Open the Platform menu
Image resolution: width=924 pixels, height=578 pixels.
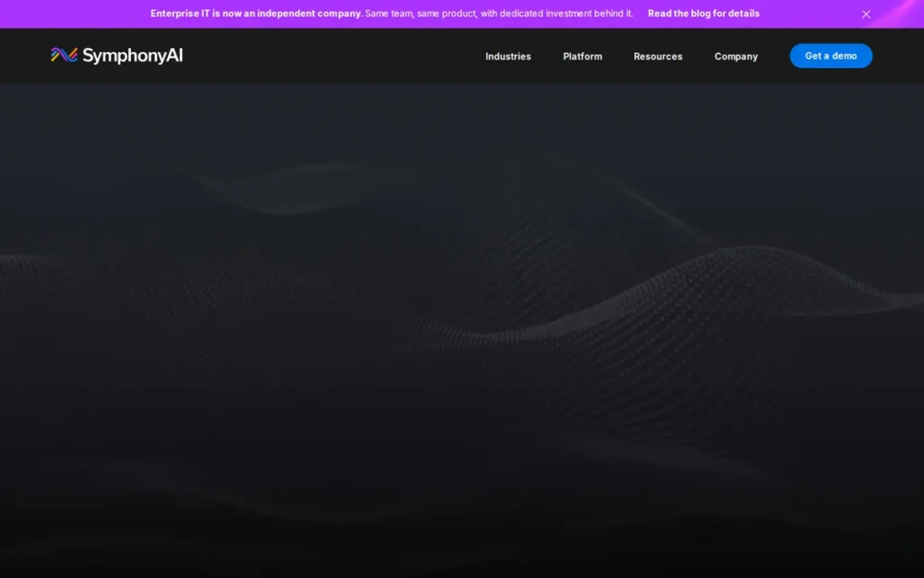tap(582, 56)
